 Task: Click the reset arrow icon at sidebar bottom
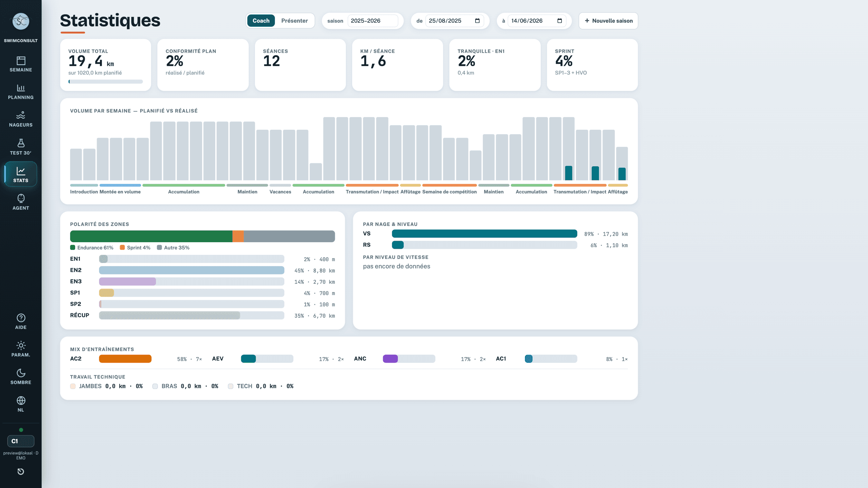[x=21, y=471]
